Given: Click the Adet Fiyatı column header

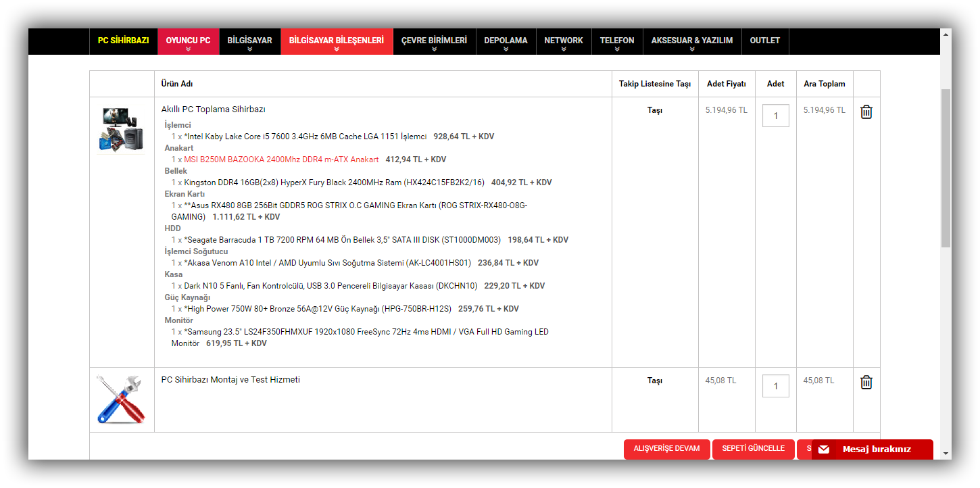Looking at the screenshot, I should point(727,84).
